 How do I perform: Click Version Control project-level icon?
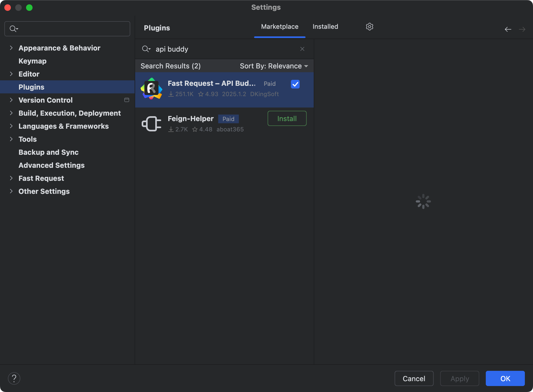pos(126,100)
